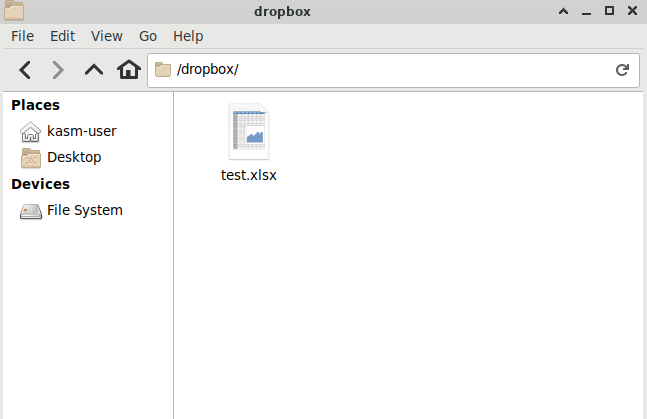The image size is (647, 419).
Task: Go up to the parent folder
Action: click(93, 70)
